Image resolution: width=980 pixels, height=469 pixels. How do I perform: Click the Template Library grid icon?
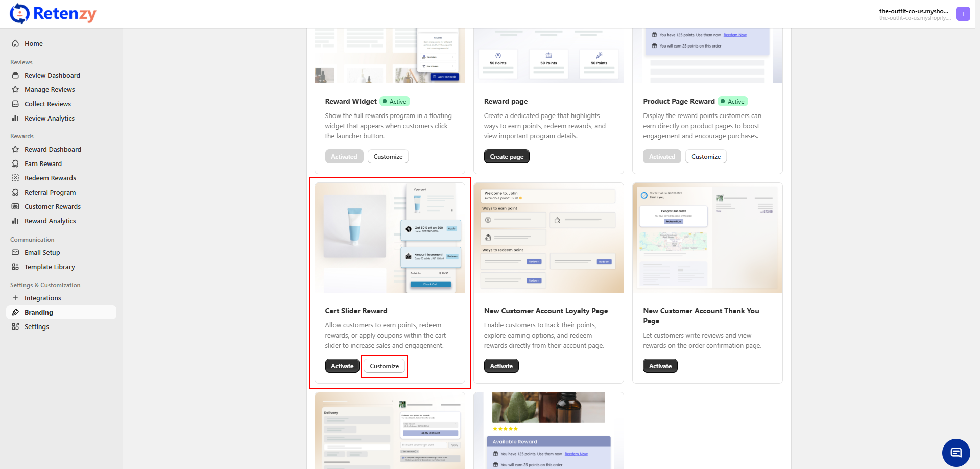pos(15,267)
